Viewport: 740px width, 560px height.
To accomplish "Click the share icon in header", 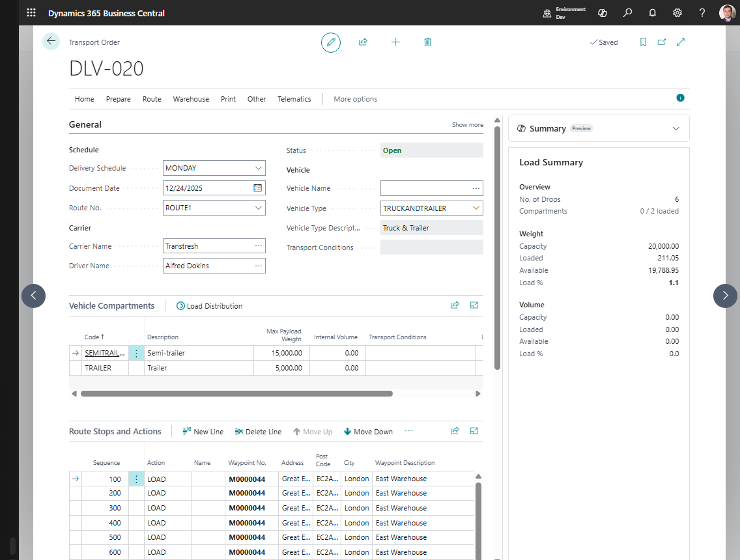I will pos(363,42).
